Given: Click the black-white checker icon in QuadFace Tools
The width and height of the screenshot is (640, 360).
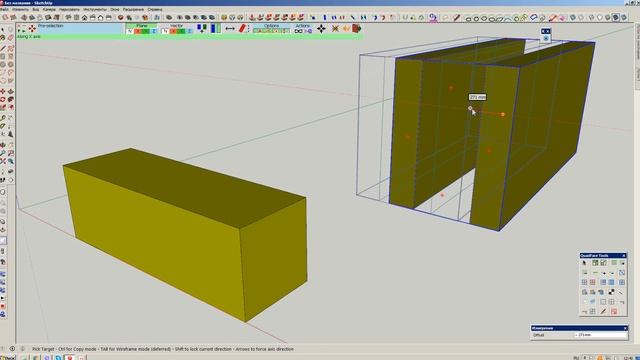Looking at the screenshot, I should pyautogui.click(x=611, y=292).
